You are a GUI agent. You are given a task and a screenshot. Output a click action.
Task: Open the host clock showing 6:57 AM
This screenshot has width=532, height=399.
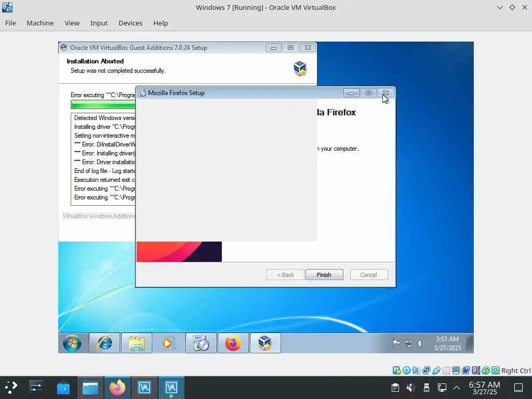pos(485,388)
